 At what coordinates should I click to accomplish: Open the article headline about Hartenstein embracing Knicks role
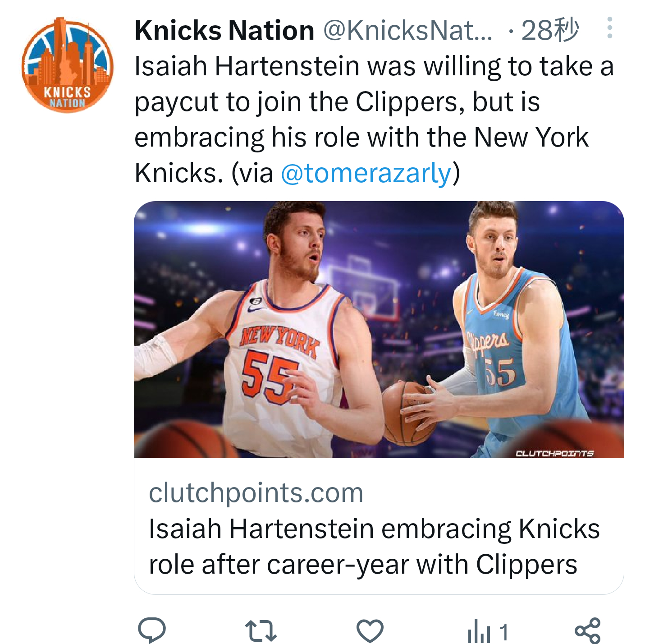pos(374,546)
